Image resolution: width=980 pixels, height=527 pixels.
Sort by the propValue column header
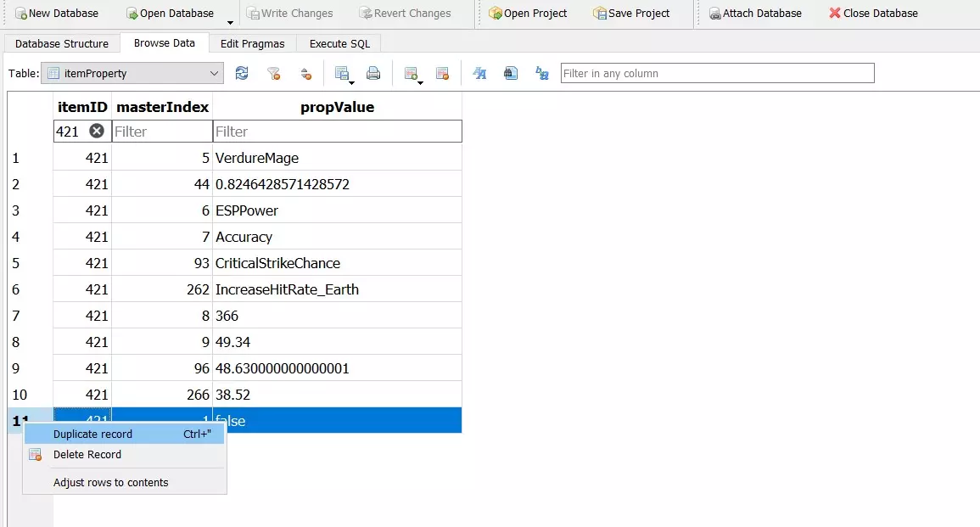pyautogui.click(x=338, y=107)
